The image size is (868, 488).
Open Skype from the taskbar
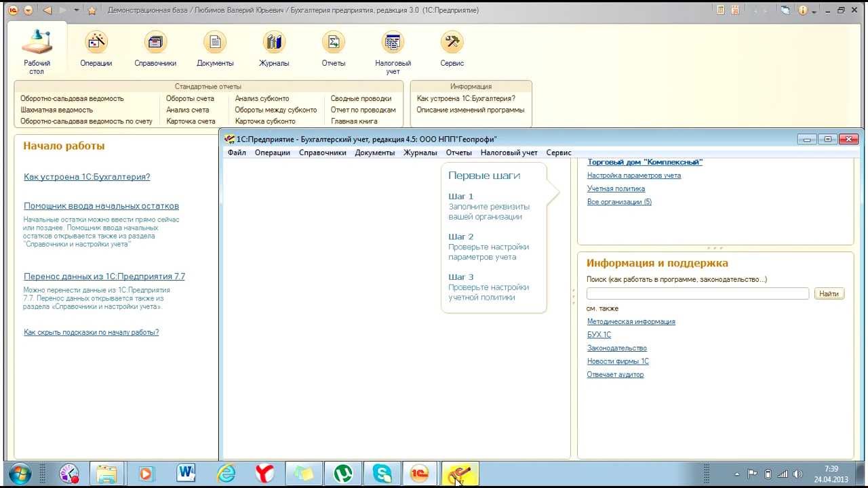382,473
